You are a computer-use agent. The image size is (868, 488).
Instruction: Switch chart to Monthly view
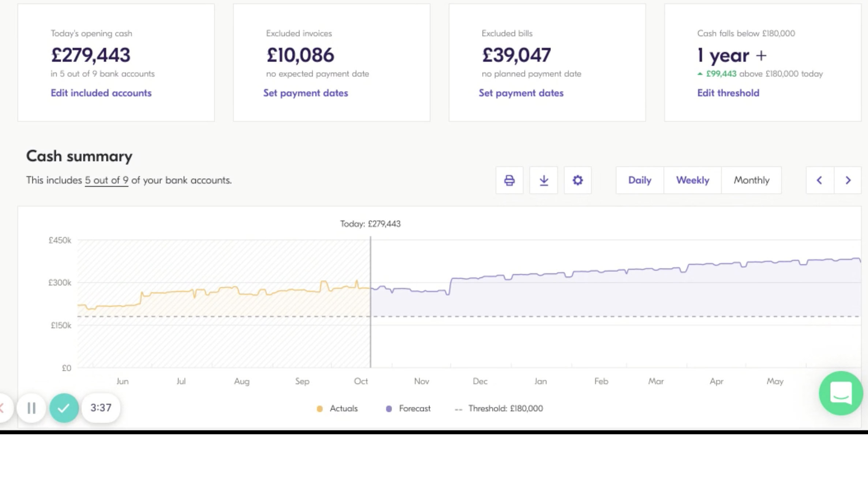pos(752,180)
